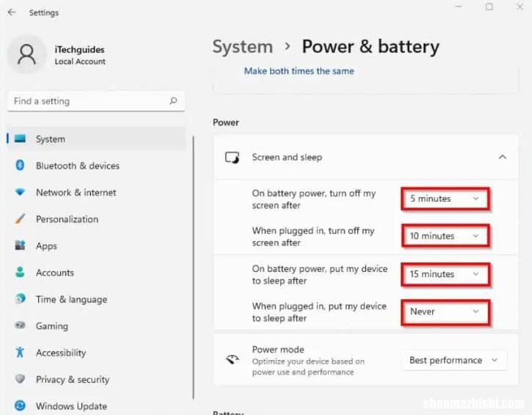
Task: Open the Never plugged-in sleep dropdown
Action: click(445, 312)
